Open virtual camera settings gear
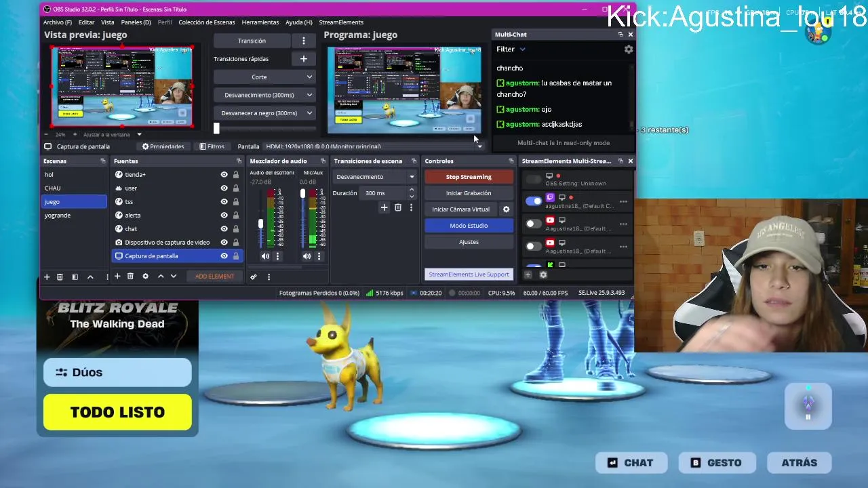The width and height of the screenshot is (868, 488). coord(506,209)
